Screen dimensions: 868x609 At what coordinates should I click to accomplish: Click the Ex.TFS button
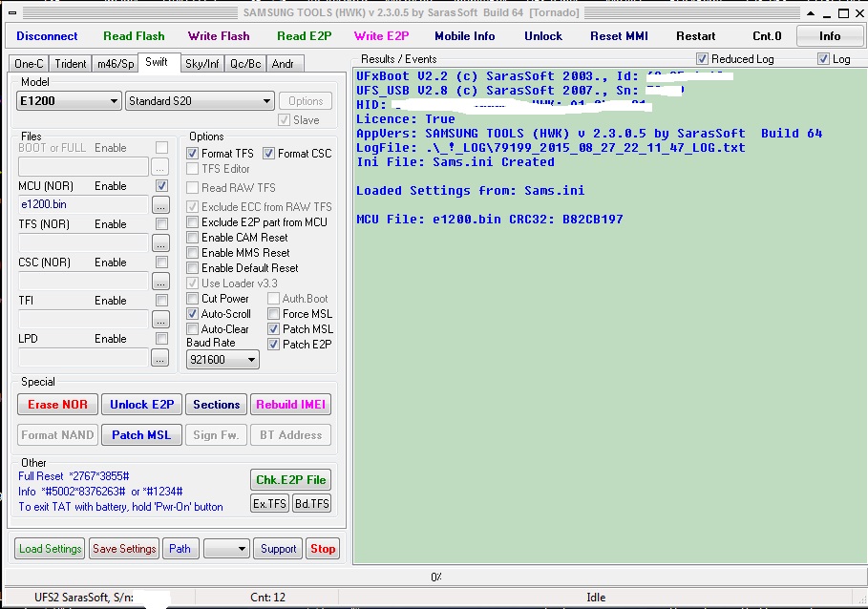click(x=269, y=503)
